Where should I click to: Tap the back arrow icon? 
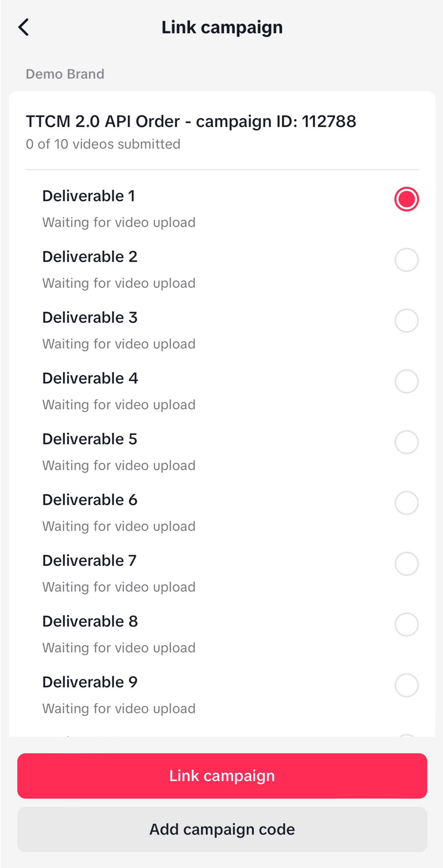(24, 27)
